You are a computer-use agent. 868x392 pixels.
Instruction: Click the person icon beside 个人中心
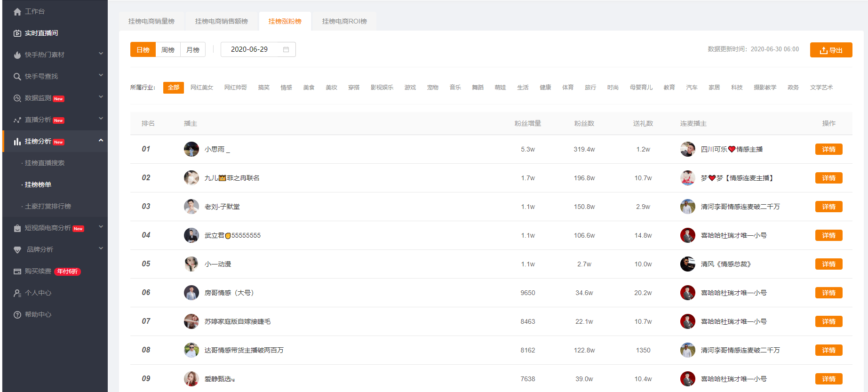(17, 293)
